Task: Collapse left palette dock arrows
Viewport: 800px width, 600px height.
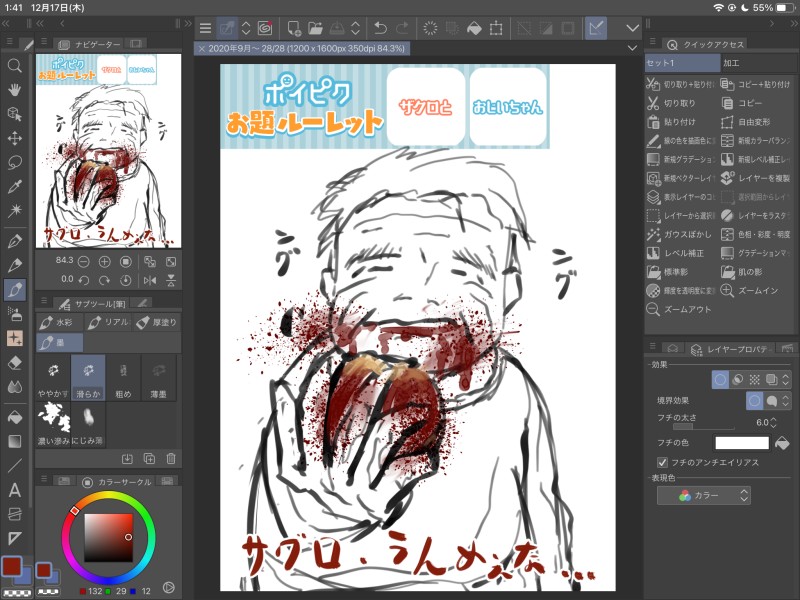Action: pyautogui.click(x=5, y=23)
